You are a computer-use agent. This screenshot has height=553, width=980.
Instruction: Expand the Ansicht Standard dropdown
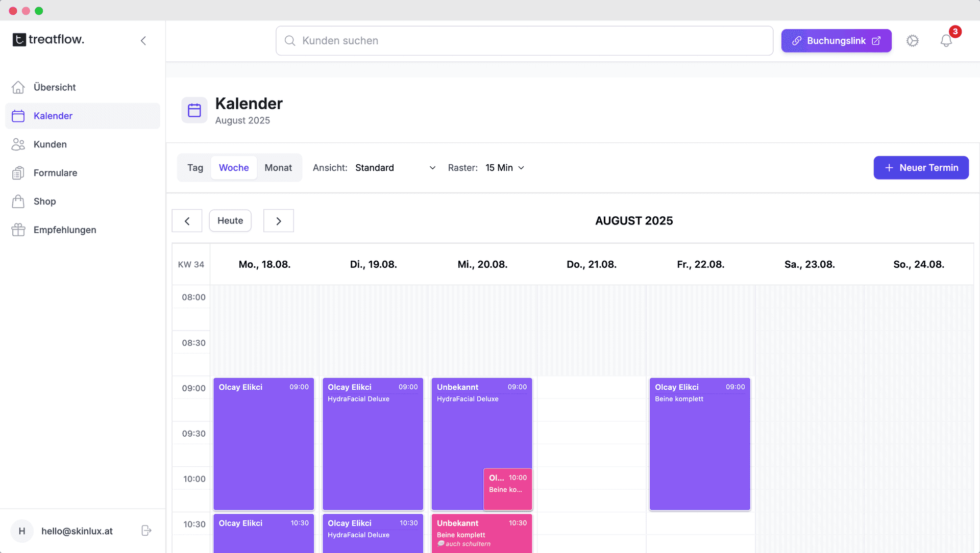(x=395, y=168)
